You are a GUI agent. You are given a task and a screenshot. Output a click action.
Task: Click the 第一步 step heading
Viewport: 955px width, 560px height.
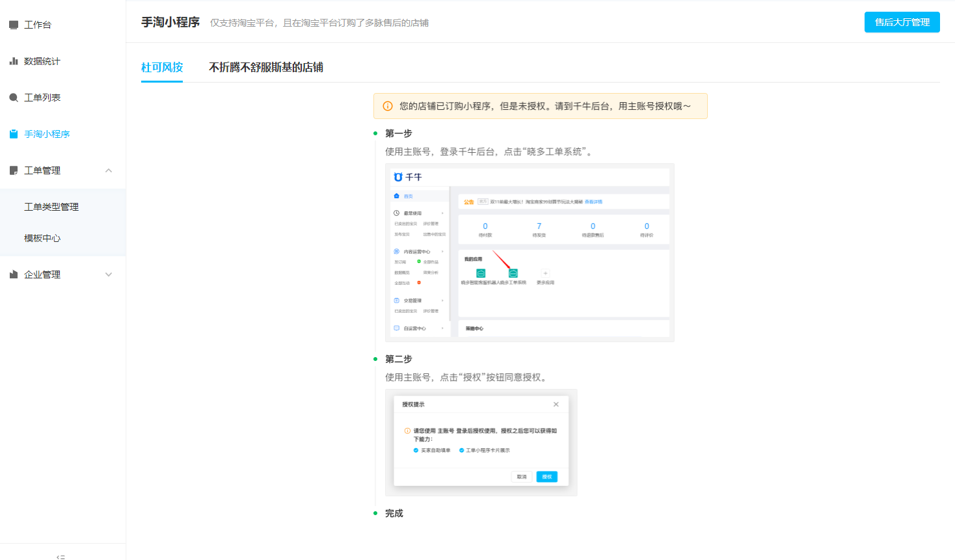[x=399, y=133]
